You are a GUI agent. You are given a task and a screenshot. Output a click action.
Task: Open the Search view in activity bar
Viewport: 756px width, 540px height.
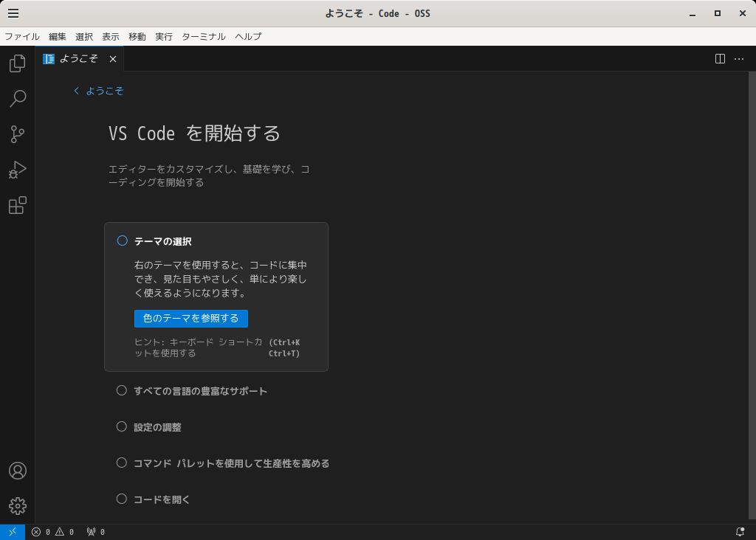18,99
